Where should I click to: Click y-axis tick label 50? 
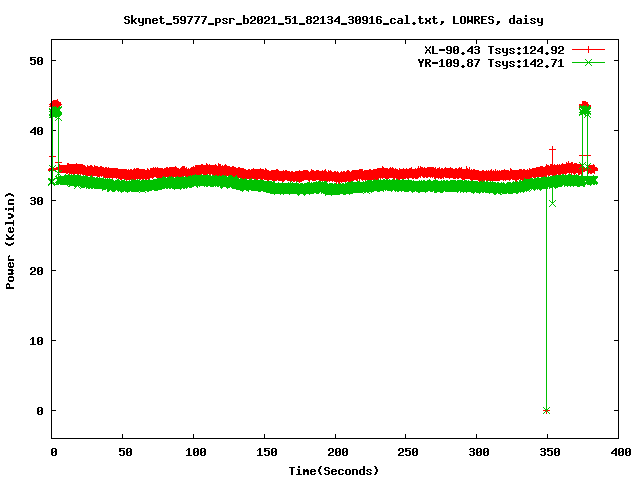pos(36,61)
